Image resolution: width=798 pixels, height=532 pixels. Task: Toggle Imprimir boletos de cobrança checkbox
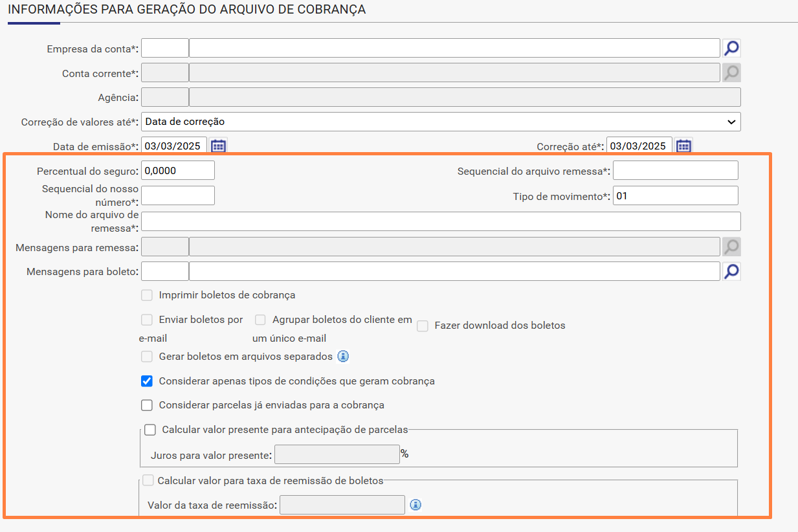pos(147,295)
